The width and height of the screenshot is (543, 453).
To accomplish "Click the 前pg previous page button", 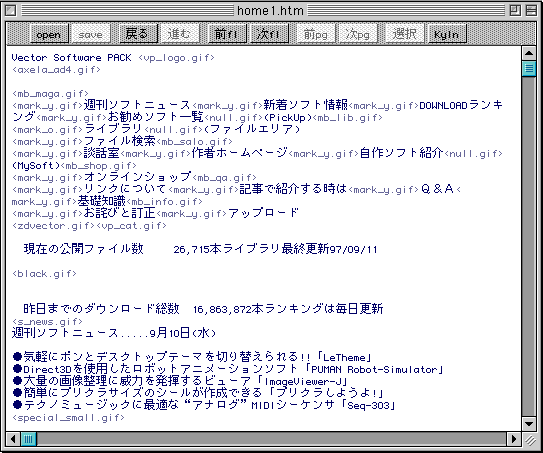I will [x=316, y=34].
